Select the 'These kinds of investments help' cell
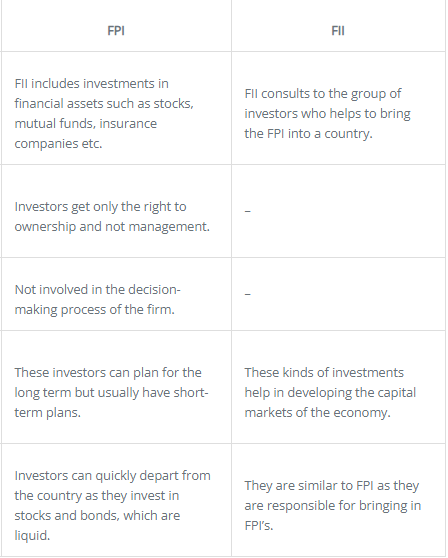The width and height of the screenshot is (448, 558). [x=338, y=387]
